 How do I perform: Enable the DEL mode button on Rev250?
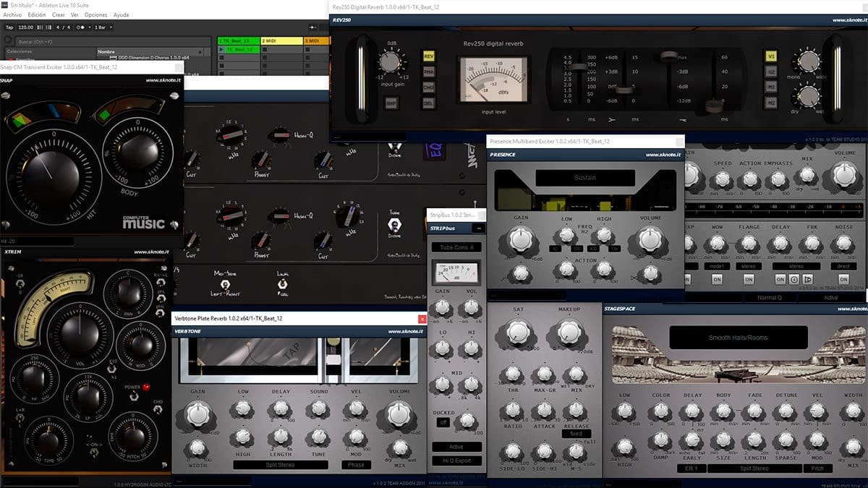click(x=429, y=103)
